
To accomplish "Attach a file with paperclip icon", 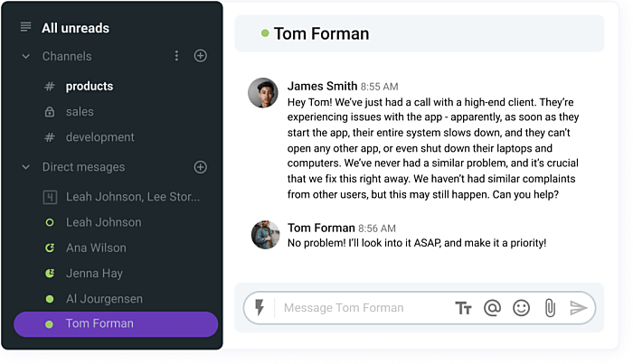I will [550, 308].
